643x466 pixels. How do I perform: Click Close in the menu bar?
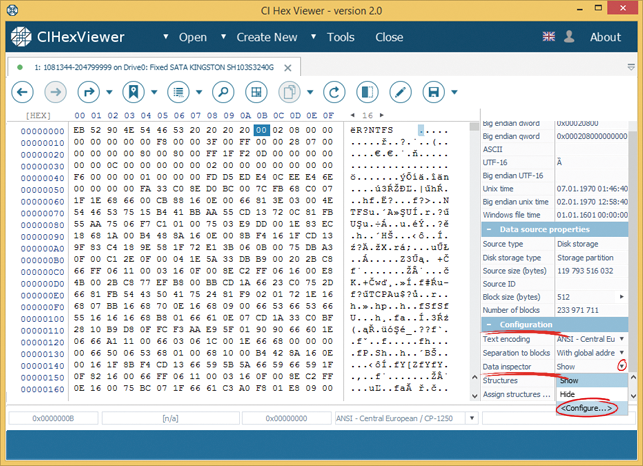click(x=389, y=37)
